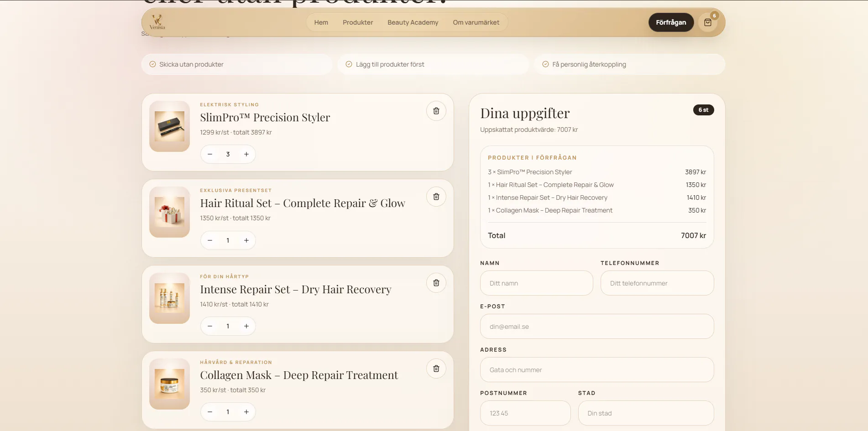
Task: Click the 6 st badge in Dina uppgifter
Action: [x=703, y=110]
